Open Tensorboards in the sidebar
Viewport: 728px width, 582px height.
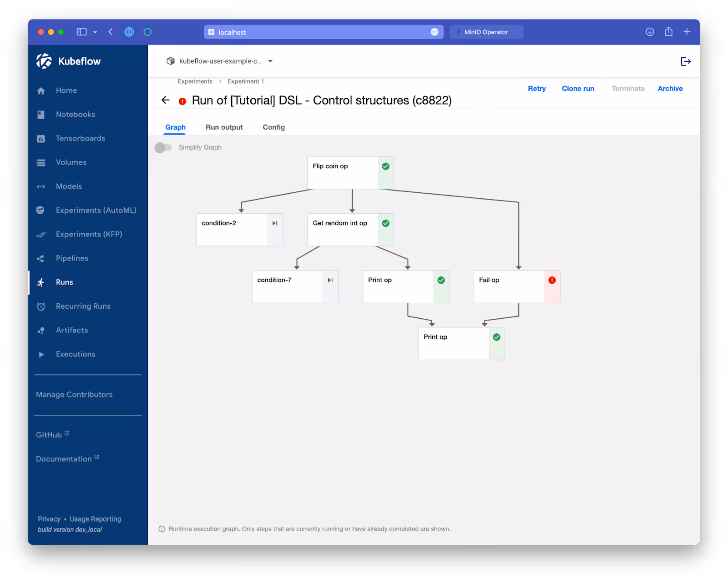[81, 138]
